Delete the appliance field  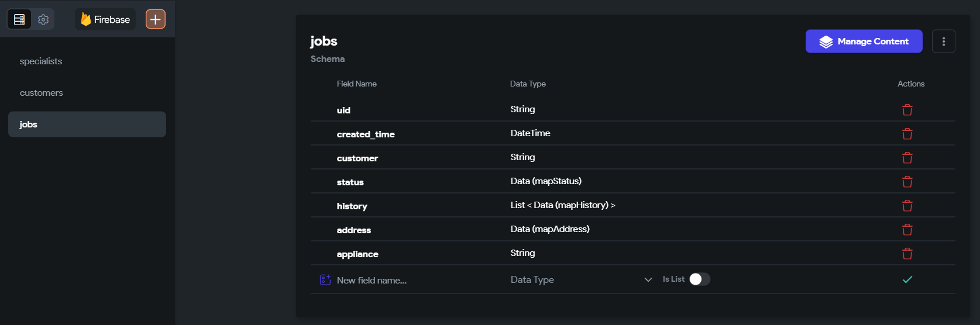(907, 254)
